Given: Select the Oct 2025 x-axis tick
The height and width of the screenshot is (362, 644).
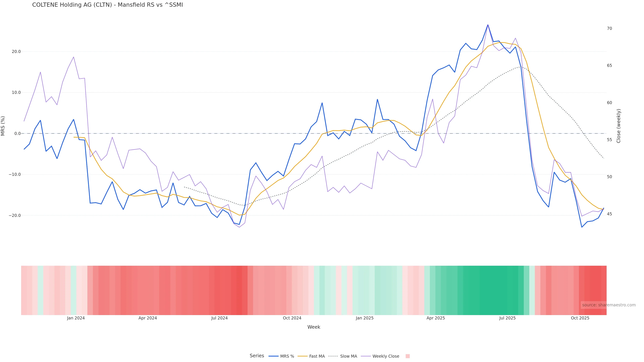Looking at the screenshot, I should pos(580,318).
